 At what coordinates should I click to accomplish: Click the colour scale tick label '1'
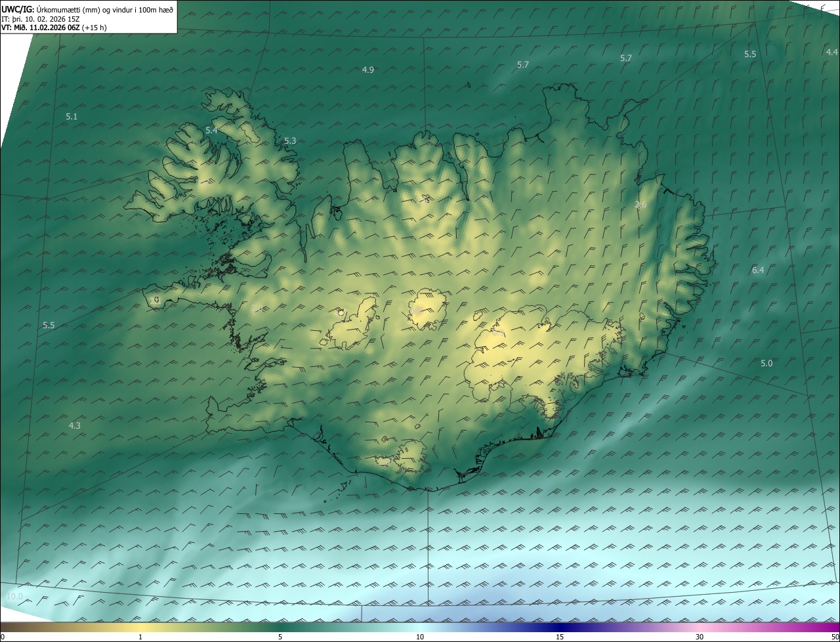[140, 637]
